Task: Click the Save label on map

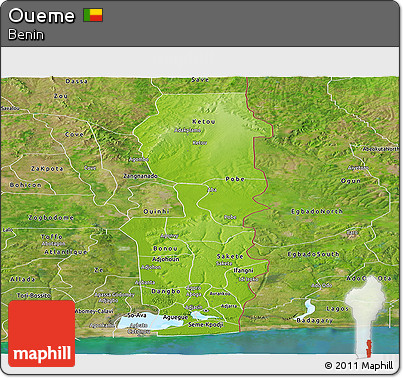Action: coord(200,80)
